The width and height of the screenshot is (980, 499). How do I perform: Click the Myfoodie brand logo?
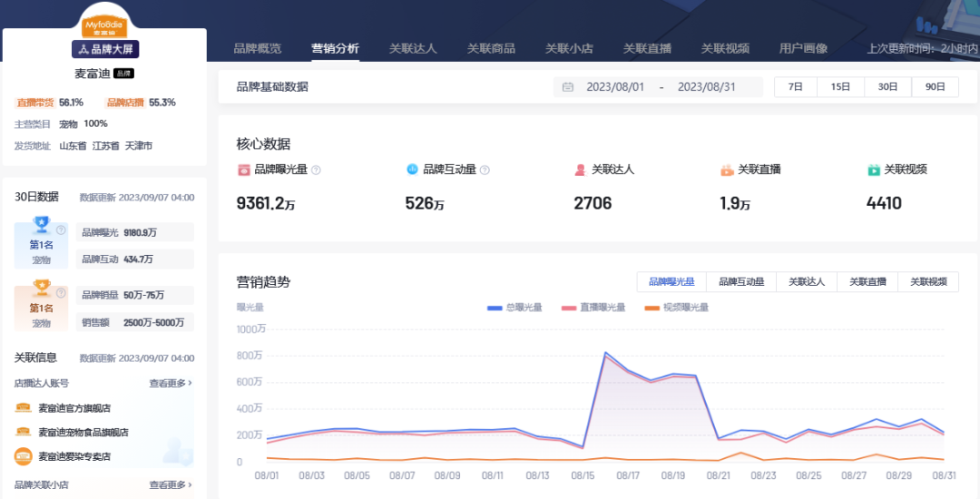[104, 27]
